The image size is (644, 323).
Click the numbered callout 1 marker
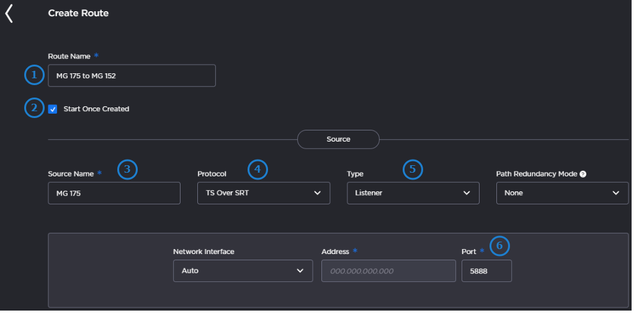point(34,76)
